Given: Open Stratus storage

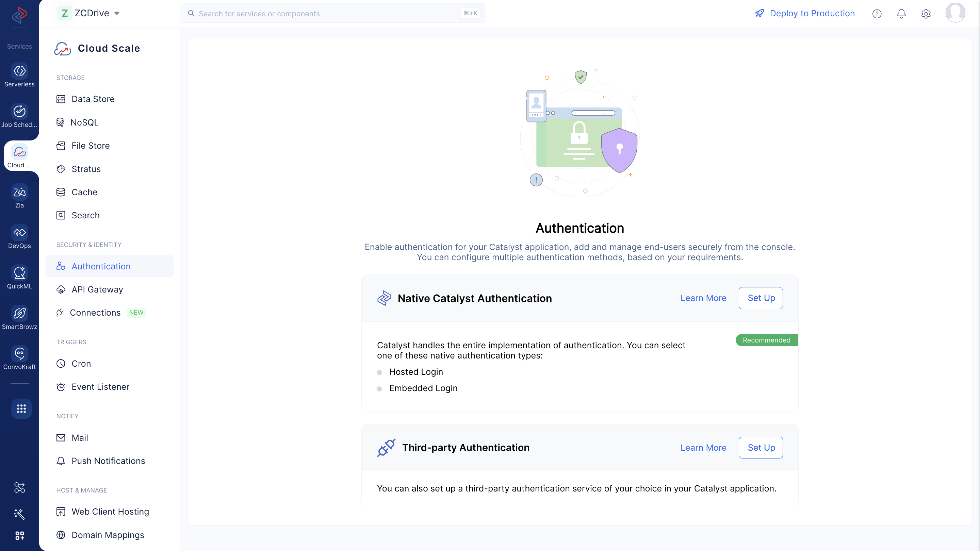Looking at the screenshot, I should click(109, 169).
